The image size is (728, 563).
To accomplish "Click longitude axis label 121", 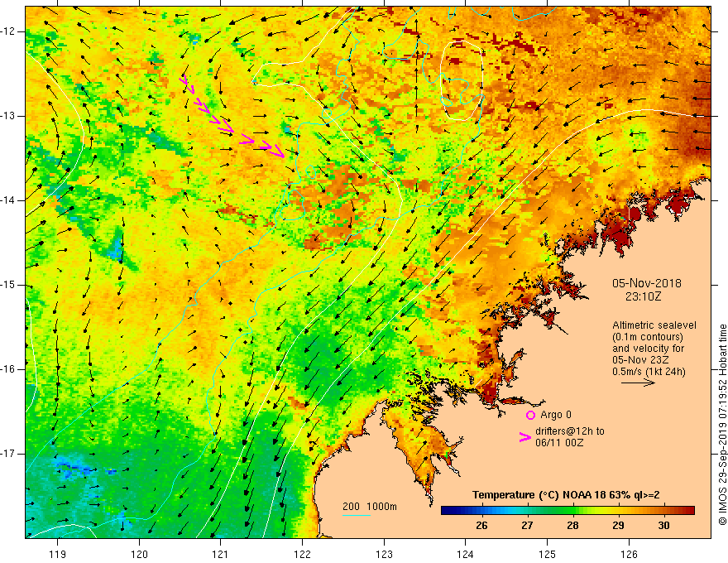I will tap(220, 554).
